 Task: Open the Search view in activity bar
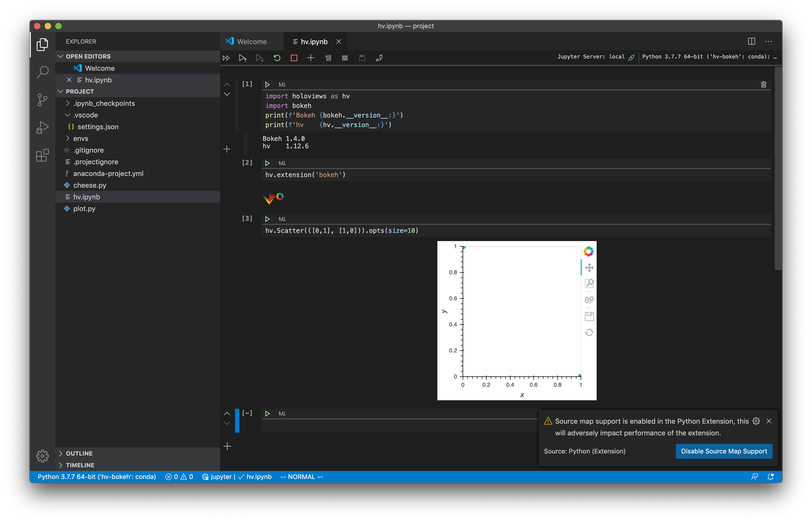(42, 72)
